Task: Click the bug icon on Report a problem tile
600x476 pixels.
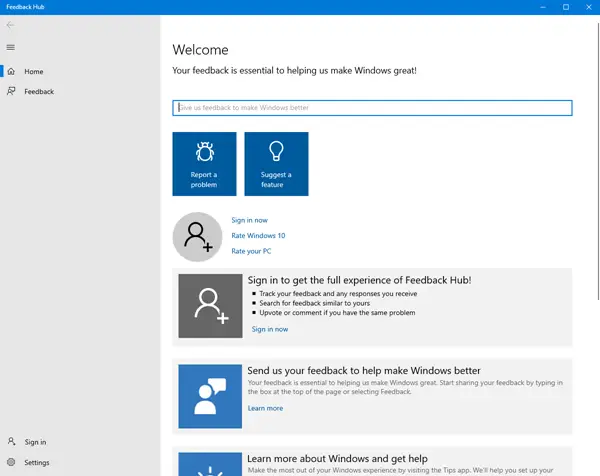Action: coord(205,152)
